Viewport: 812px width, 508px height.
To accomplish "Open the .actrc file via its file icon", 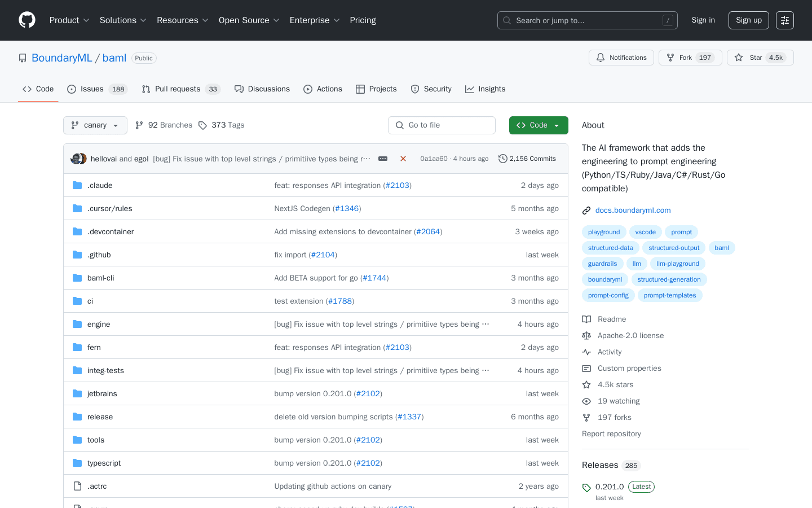I will click(77, 486).
